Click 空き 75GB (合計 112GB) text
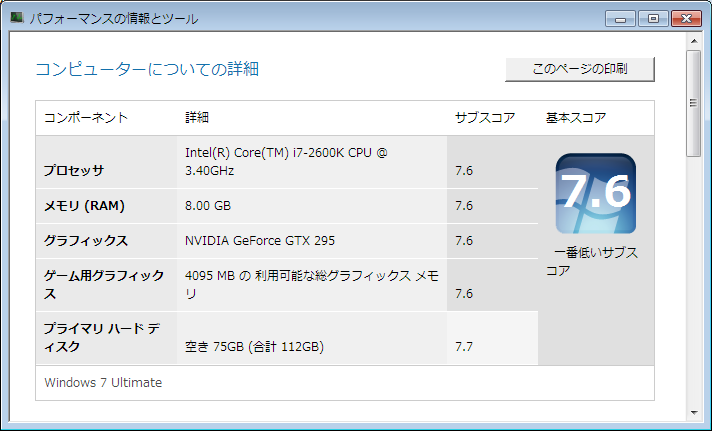 [x=254, y=347]
